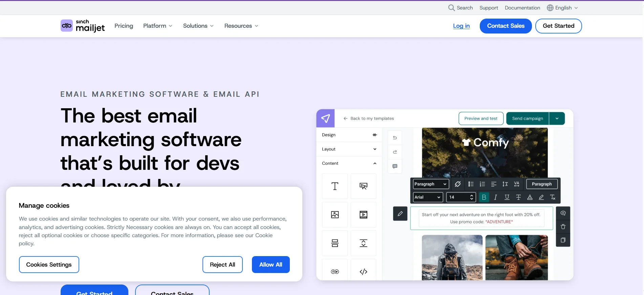The width and height of the screenshot is (644, 295).
Task: Apply numbered list formatting
Action: pyautogui.click(x=482, y=184)
